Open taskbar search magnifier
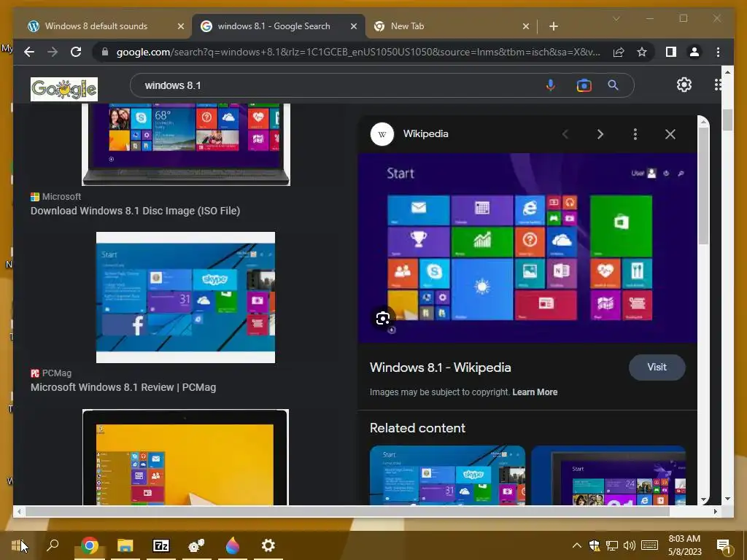The image size is (747, 560). point(53,544)
